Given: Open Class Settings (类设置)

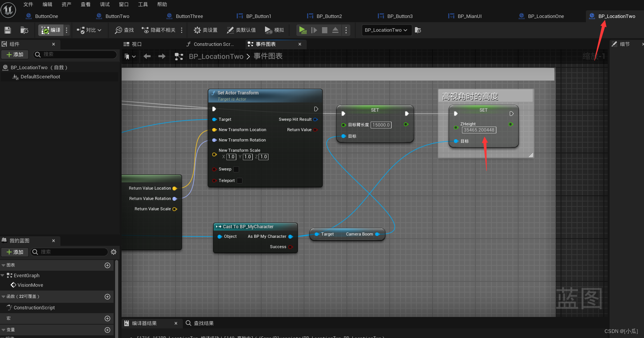Looking at the screenshot, I should click(205, 30).
